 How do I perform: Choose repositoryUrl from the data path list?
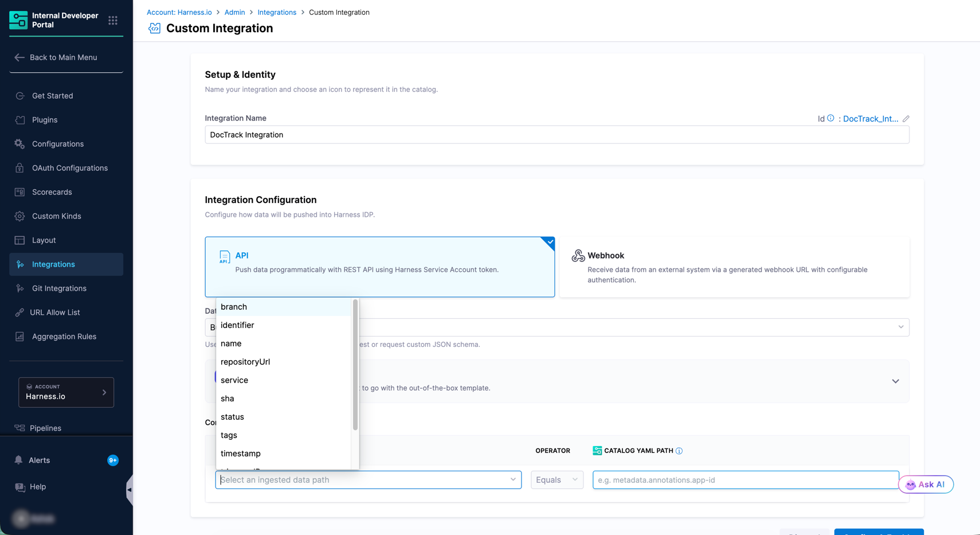[283, 362]
